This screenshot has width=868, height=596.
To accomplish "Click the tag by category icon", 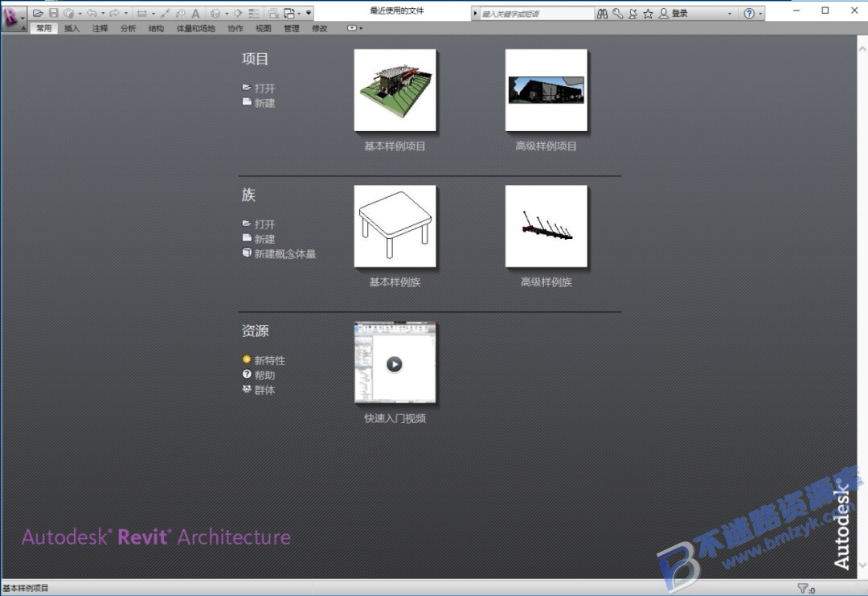I will pyautogui.click(x=181, y=13).
